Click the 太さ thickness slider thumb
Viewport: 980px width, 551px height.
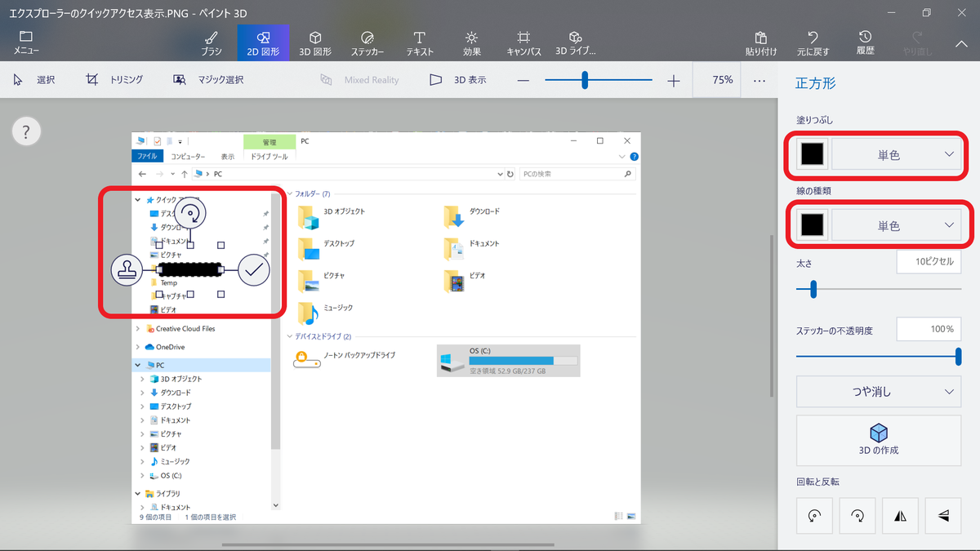(813, 288)
